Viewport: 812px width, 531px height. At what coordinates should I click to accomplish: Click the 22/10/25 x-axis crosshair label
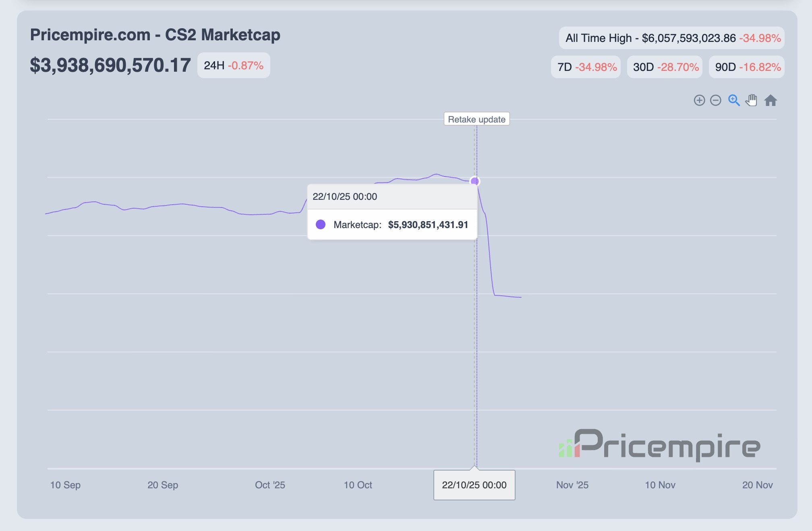pos(474,485)
